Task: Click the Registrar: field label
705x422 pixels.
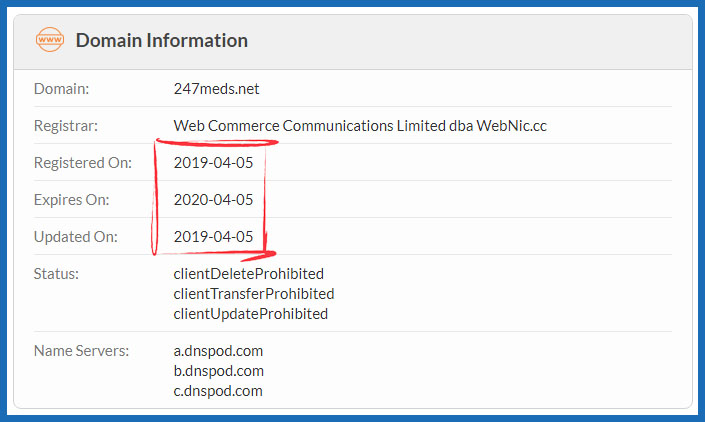Action: [66, 126]
